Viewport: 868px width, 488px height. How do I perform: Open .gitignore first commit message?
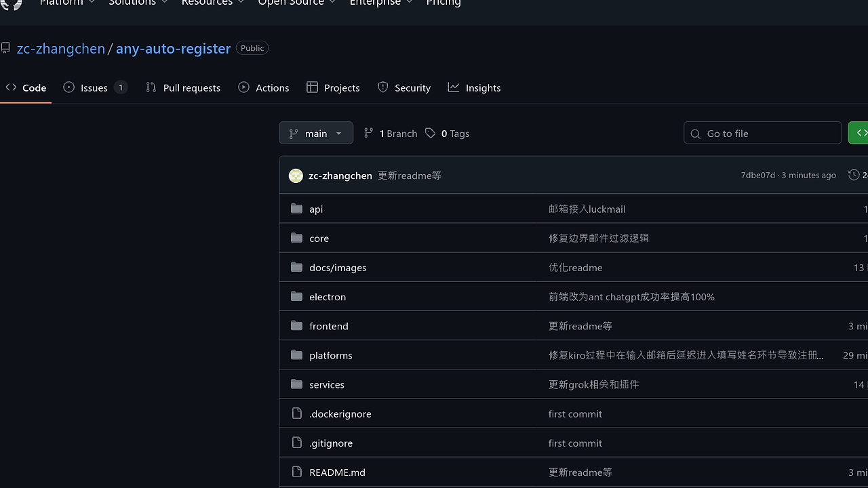[575, 443]
